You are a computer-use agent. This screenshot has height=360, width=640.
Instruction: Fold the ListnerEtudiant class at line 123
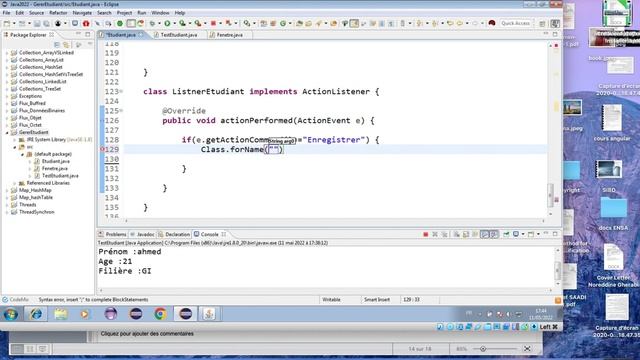[x=121, y=91]
